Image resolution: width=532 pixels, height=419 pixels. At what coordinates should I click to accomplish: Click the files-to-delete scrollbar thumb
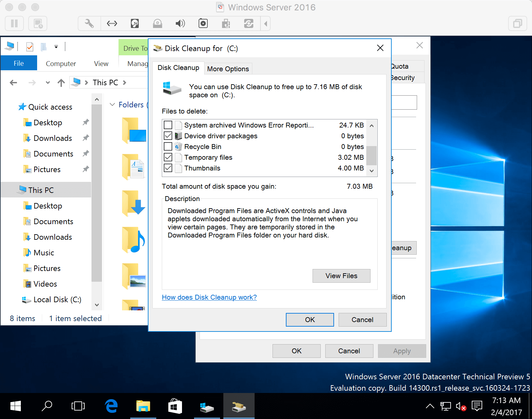[x=371, y=155]
